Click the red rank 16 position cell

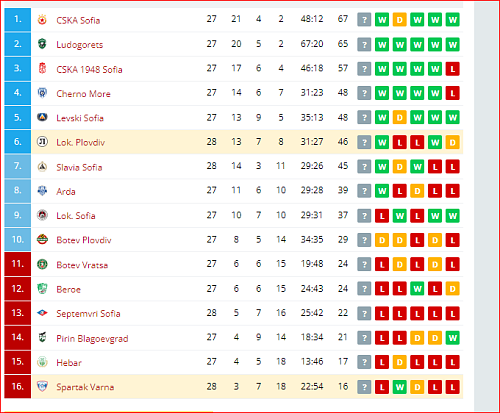(x=18, y=386)
